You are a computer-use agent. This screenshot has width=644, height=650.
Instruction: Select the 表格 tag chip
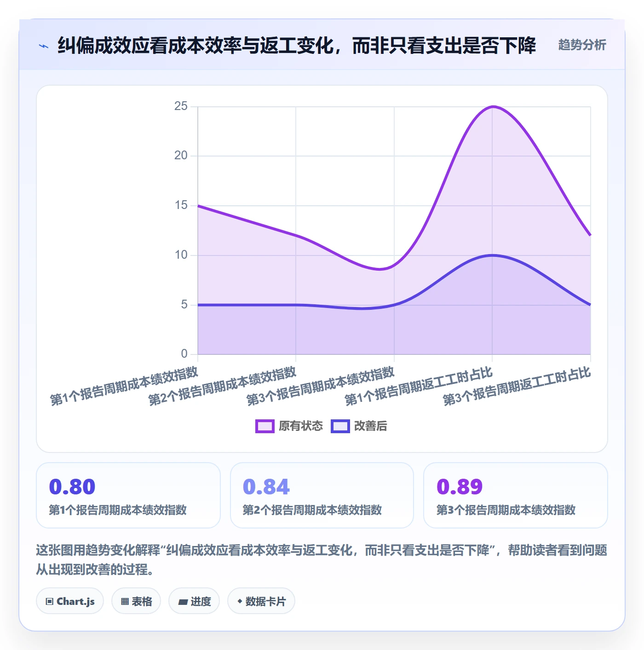point(136,601)
